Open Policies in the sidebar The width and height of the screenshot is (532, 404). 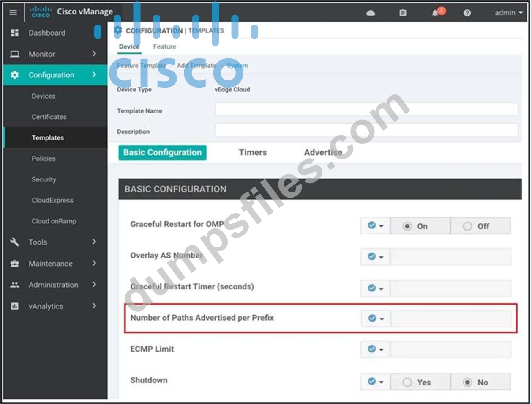click(x=44, y=159)
